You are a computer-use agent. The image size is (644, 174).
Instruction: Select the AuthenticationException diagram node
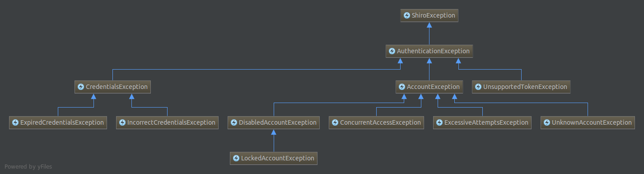pos(429,51)
